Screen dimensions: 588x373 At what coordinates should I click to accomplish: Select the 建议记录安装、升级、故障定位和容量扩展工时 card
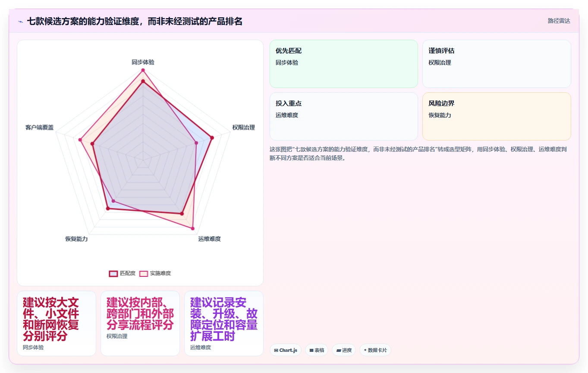[x=224, y=323]
